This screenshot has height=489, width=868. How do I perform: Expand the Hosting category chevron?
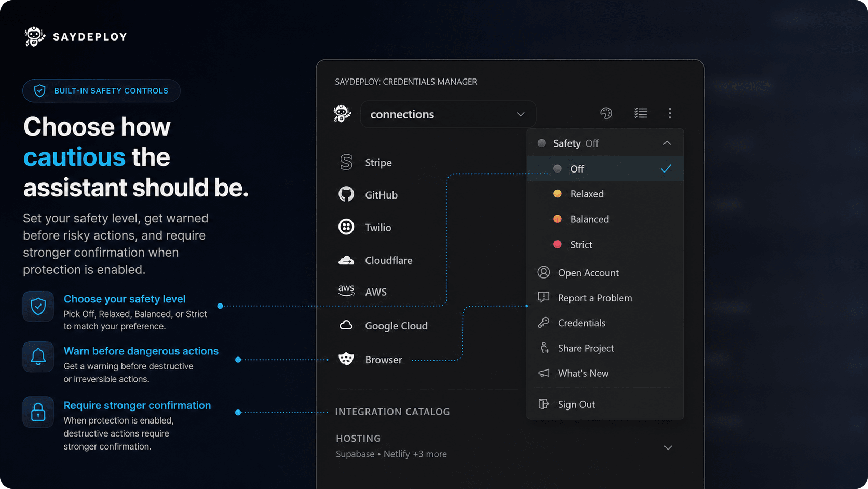668,447
